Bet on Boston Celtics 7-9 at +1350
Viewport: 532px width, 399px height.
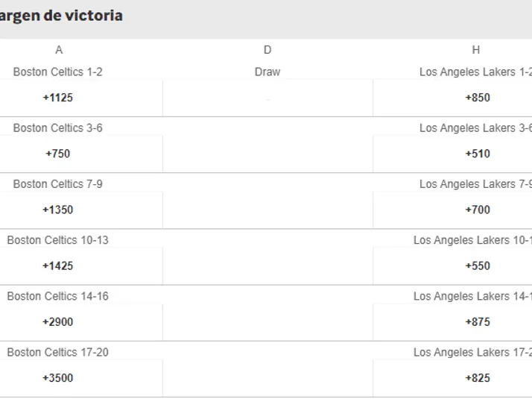(58, 210)
